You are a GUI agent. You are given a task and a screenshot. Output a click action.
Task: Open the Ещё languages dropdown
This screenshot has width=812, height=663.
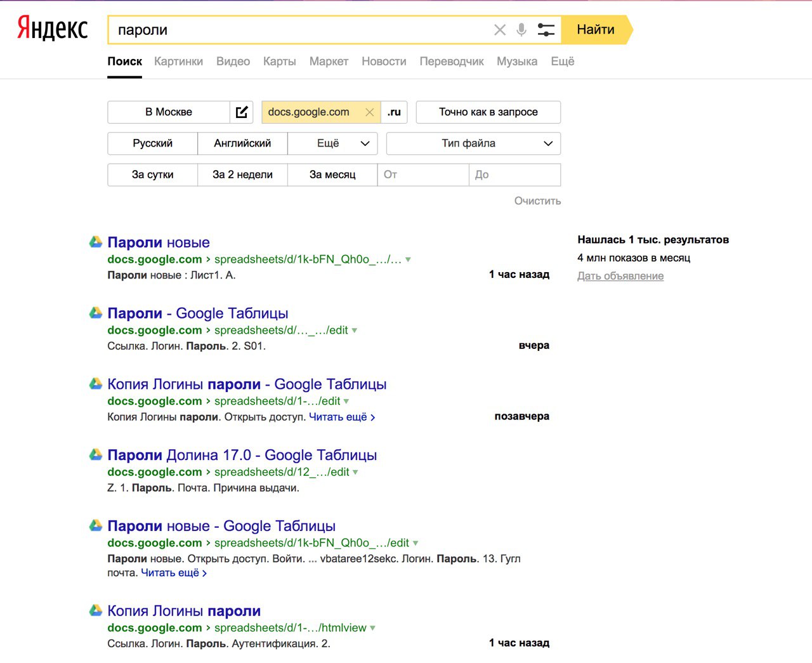pyautogui.click(x=332, y=143)
